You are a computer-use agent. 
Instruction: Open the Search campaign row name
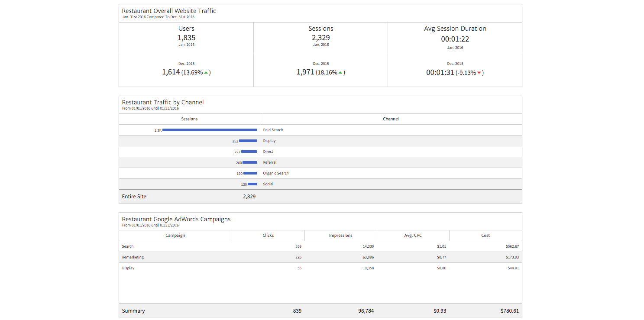coord(128,246)
